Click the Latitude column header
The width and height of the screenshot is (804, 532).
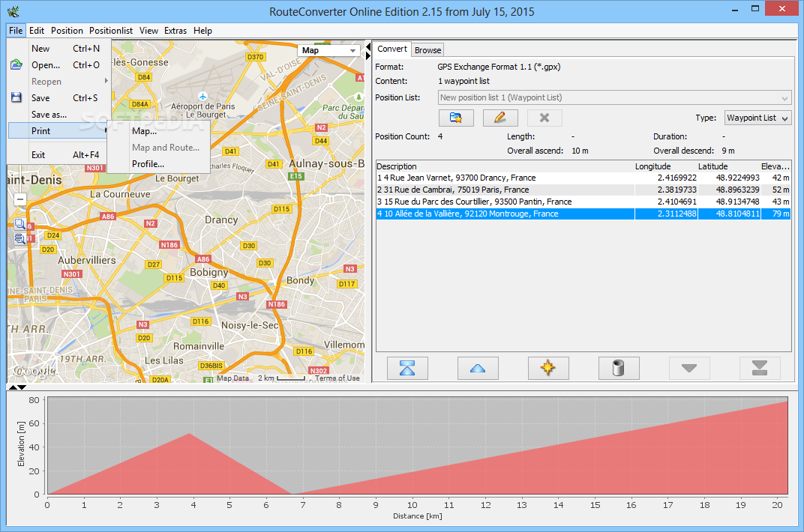(x=729, y=166)
